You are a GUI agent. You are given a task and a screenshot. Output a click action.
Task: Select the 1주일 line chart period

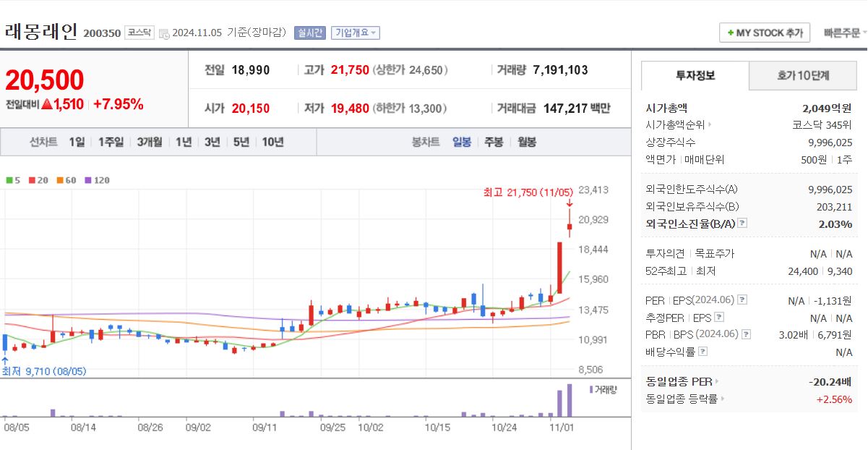click(111, 142)
